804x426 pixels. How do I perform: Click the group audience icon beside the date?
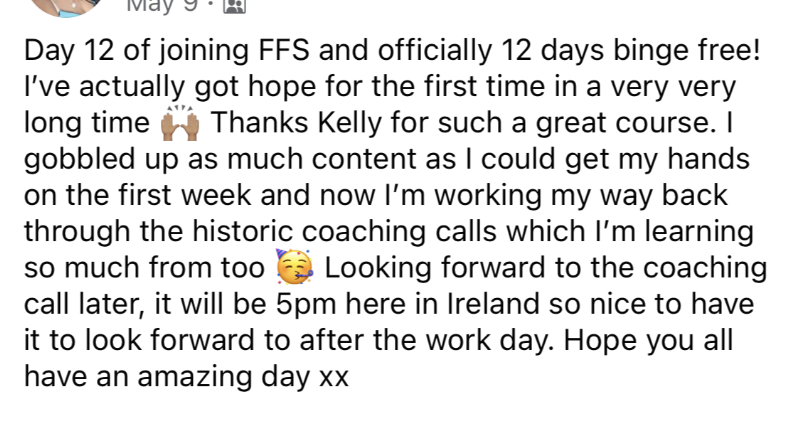coord(235,5)
